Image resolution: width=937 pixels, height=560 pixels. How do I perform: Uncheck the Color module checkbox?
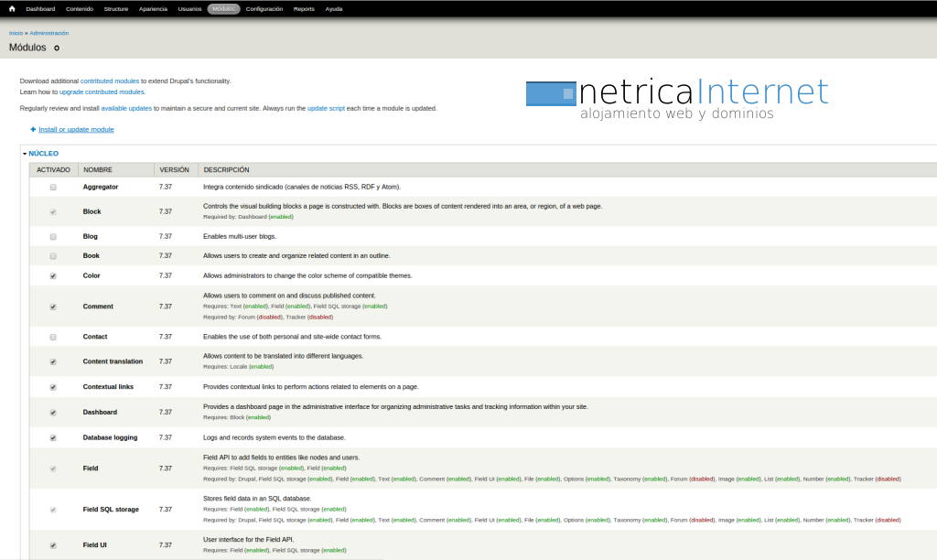53,275
